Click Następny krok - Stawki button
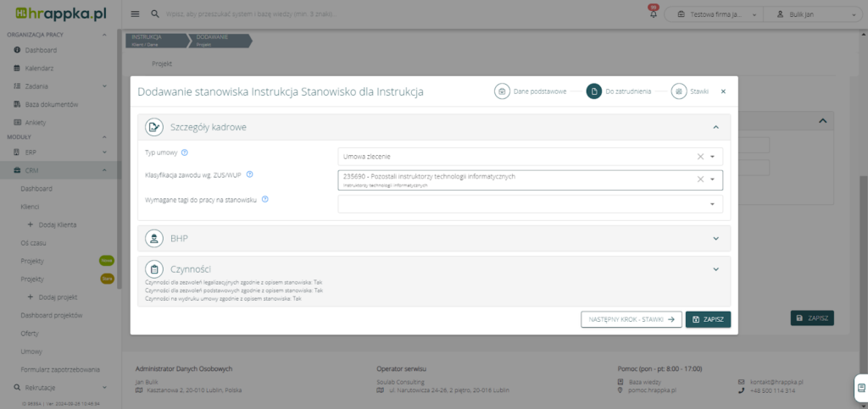Viewport: 868px width, 409px height. (631, 319)
